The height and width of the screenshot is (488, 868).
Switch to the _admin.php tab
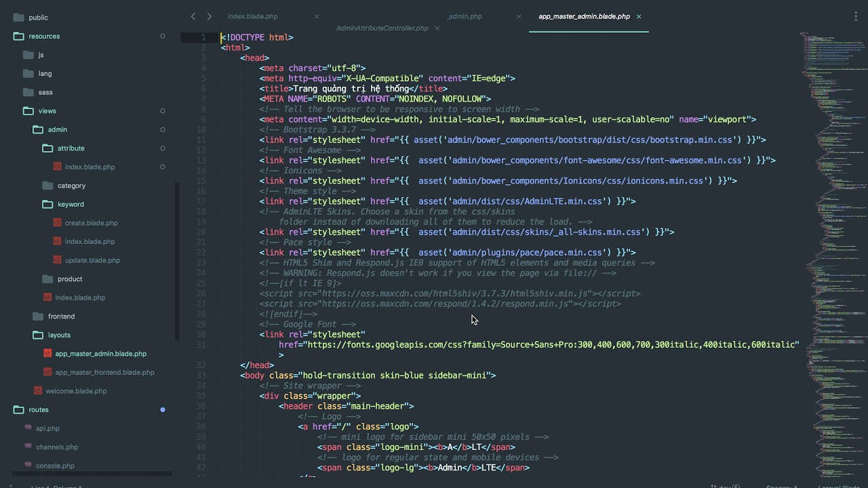(465, 16)
